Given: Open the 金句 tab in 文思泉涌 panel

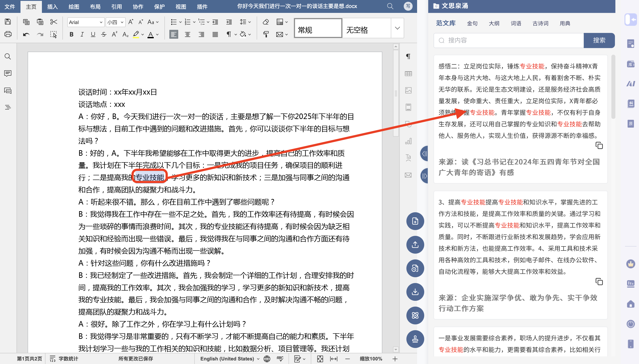Looking at the screenshot, I should [472, 23].
